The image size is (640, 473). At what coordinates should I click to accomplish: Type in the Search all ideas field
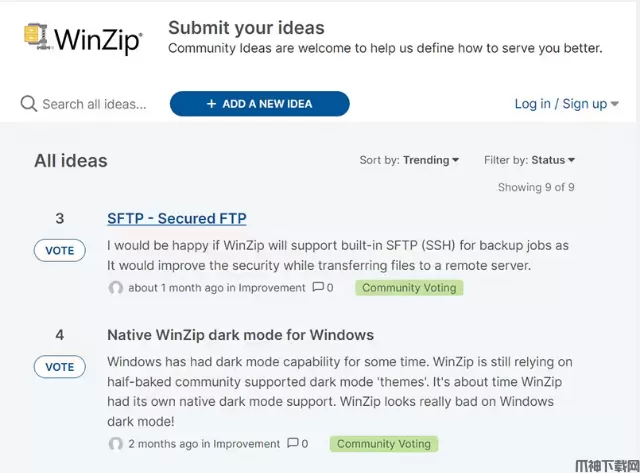click(95, 104)
